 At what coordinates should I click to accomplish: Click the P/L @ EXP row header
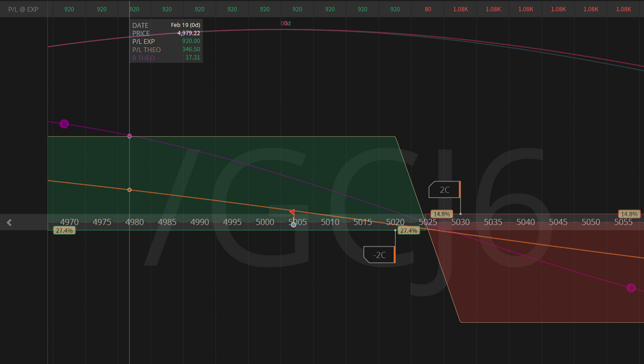(x=23, y=9)
